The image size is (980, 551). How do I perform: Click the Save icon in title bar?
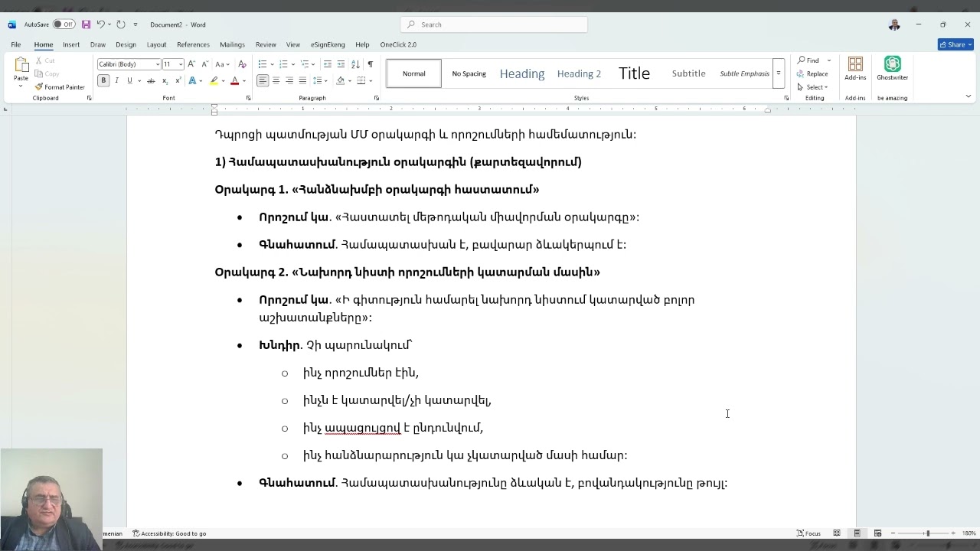tap(86, 24)
